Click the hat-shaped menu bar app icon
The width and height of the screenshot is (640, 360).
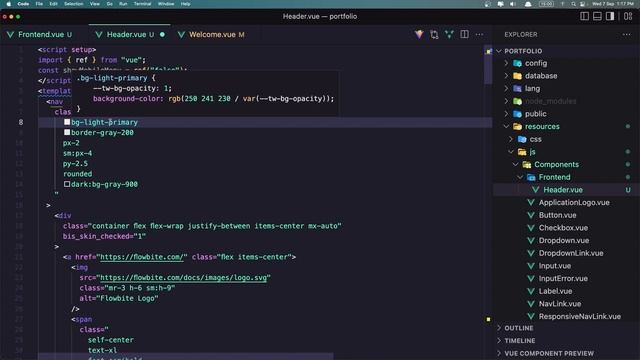click(x=528, y=4)
